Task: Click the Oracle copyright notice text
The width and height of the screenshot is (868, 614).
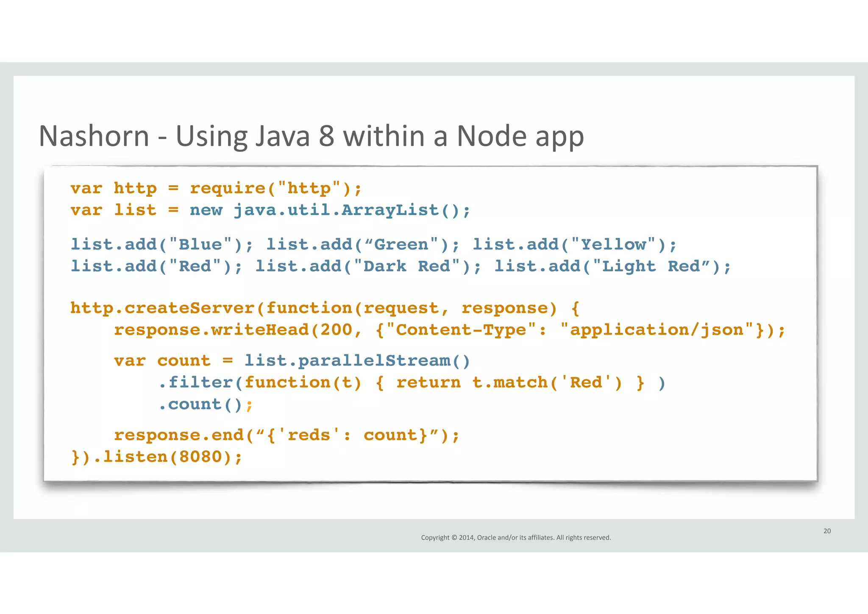Action: tap(516, 538)
